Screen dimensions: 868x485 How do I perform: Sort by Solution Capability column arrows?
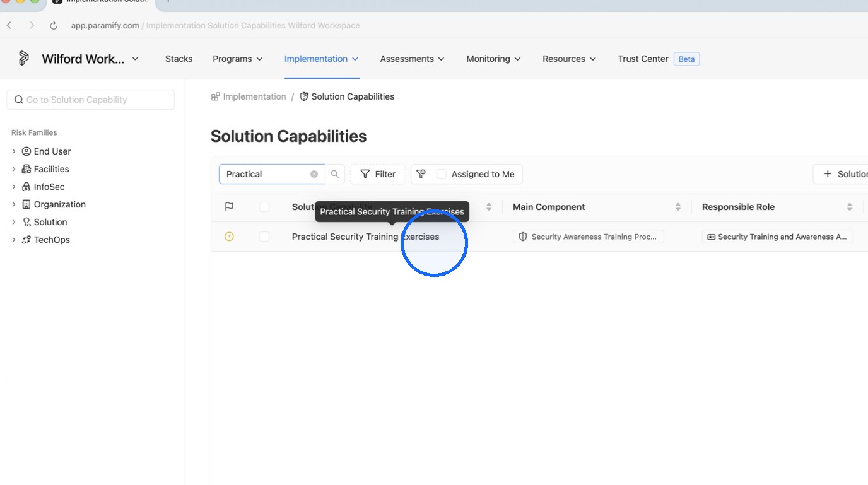(x=489, y=207)
